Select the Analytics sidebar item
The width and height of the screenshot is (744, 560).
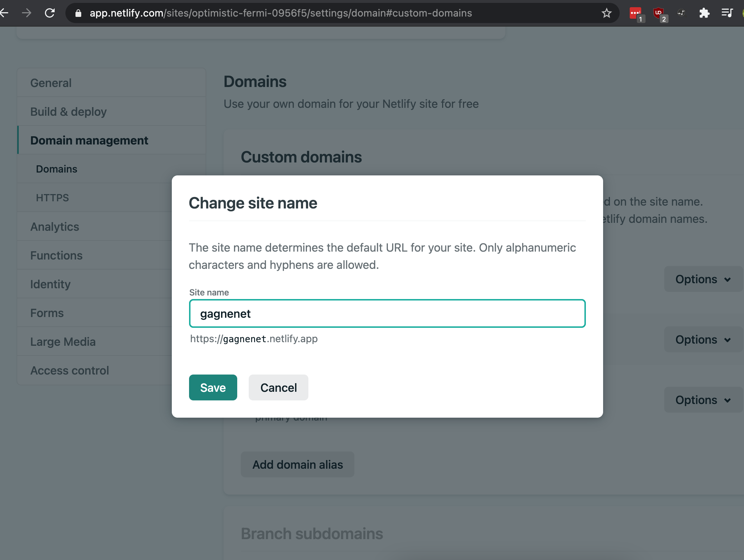tap(54, 226)
